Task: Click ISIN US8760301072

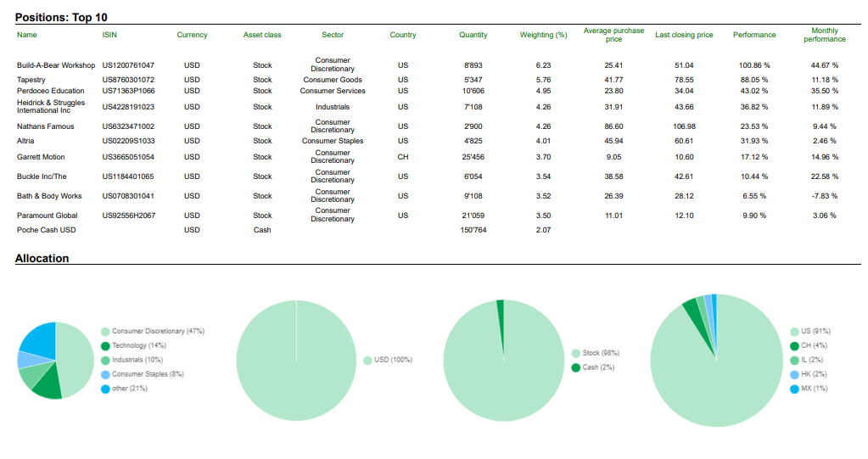Action: (x=128, y=80)
